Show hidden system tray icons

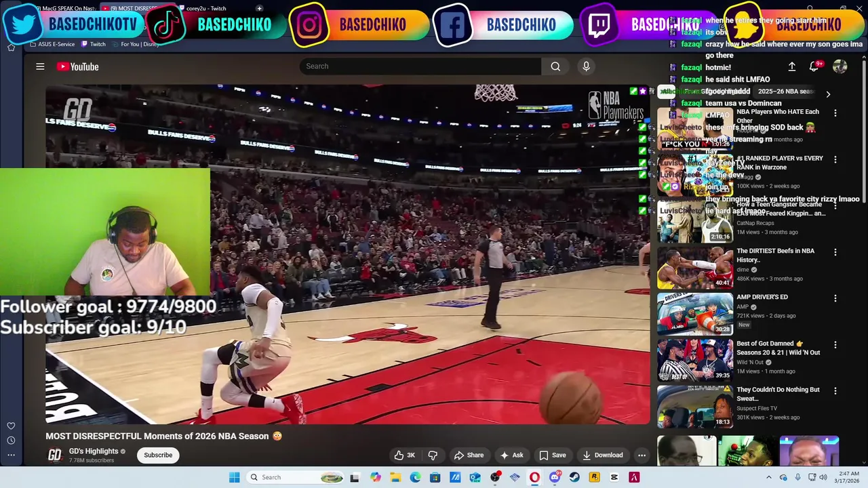tap(768, 477)
